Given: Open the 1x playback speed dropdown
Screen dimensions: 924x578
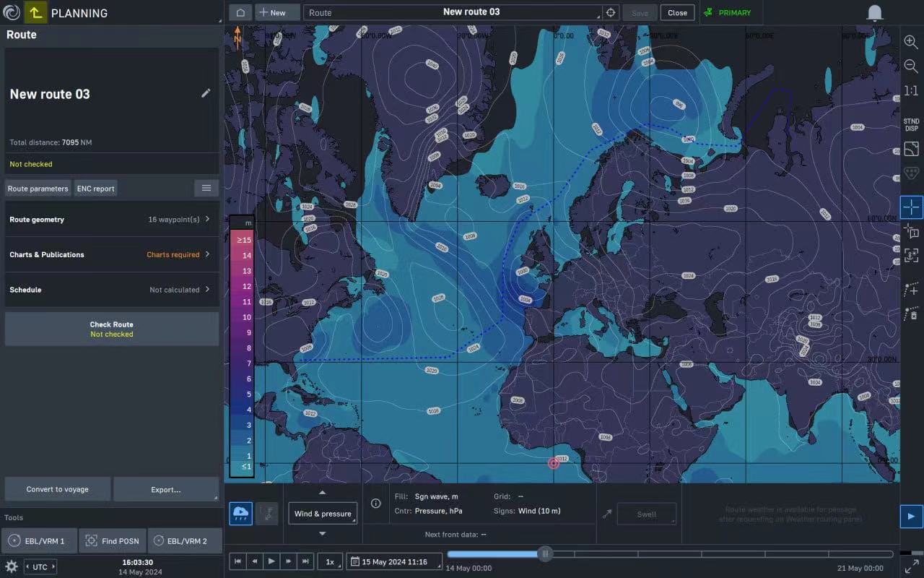Looking at the screenshot, I should coord(330,561).
